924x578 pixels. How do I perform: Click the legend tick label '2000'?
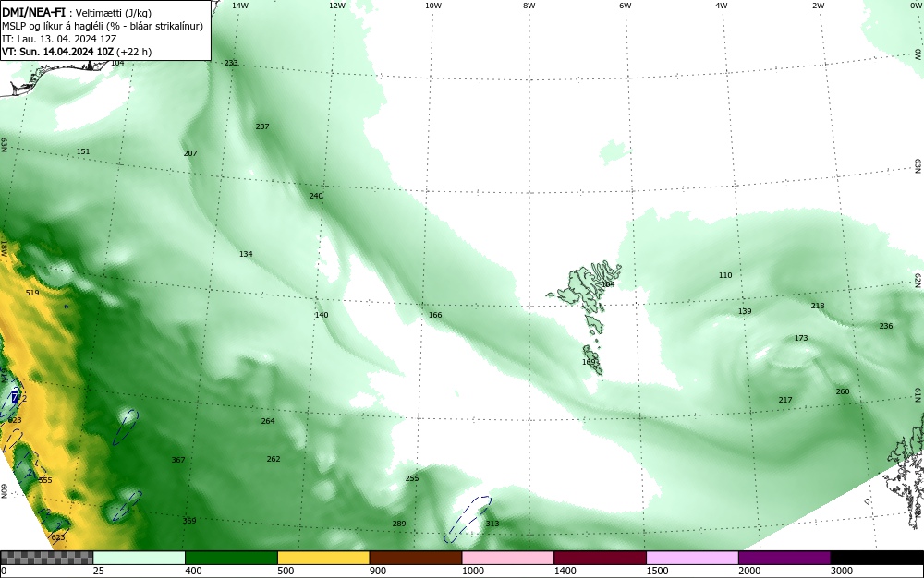[x=749, y=571]
